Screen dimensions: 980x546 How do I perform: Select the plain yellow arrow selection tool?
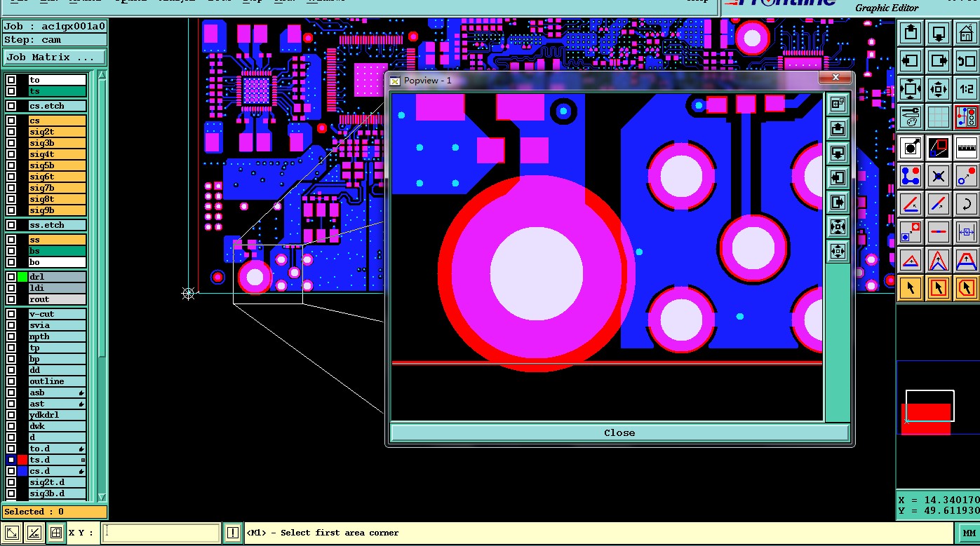911,287
